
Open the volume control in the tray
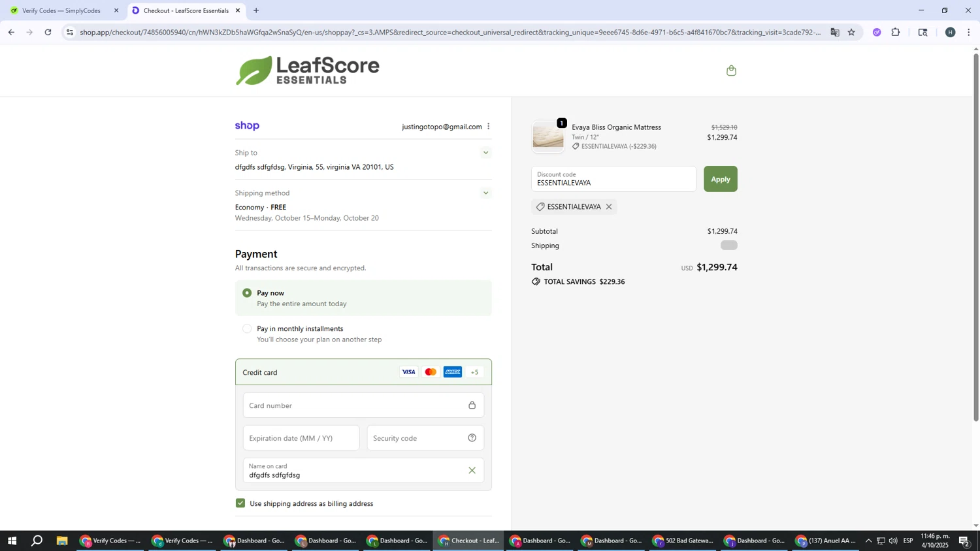(893, 541)
